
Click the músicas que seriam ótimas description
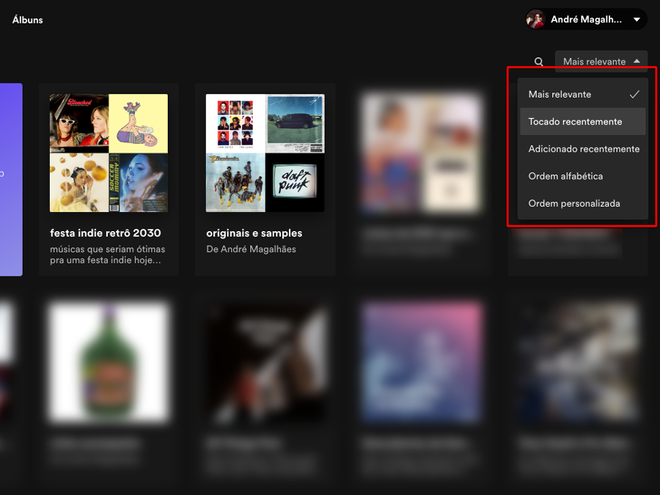tap(107, 255)
